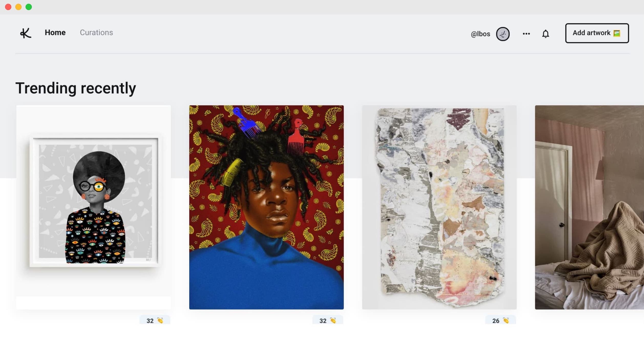Click the green macOS fullscreen button
Viewport: 644px width, 340px height.
[29, 7]
